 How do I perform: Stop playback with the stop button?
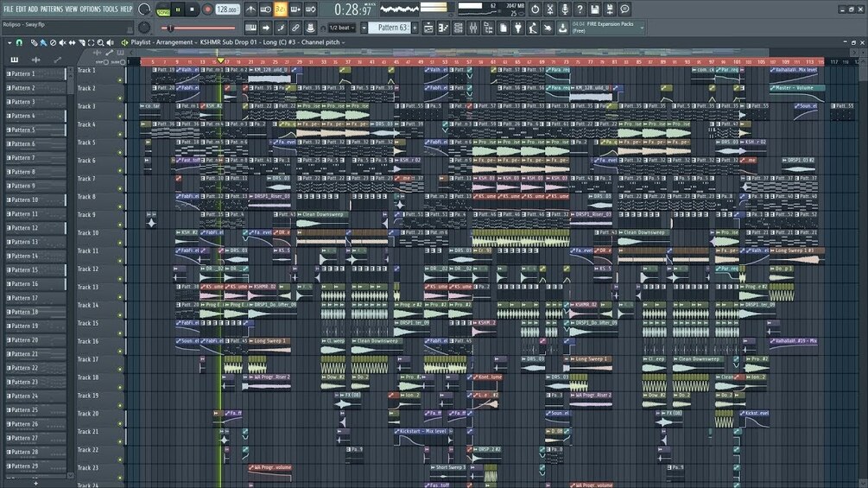point(192,10)
